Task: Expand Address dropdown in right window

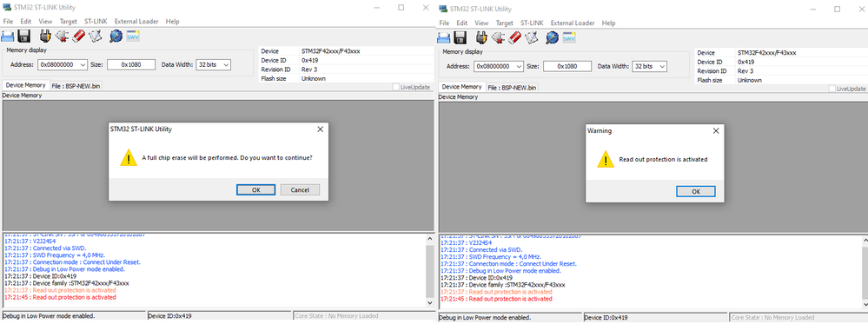Action: coord(520,66)
